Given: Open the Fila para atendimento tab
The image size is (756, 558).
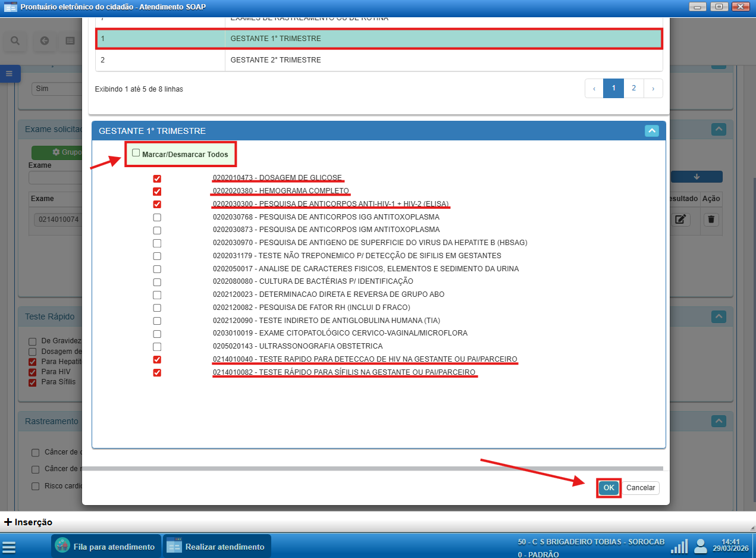Looking at the screenshot, I should [x=106, y=547].
